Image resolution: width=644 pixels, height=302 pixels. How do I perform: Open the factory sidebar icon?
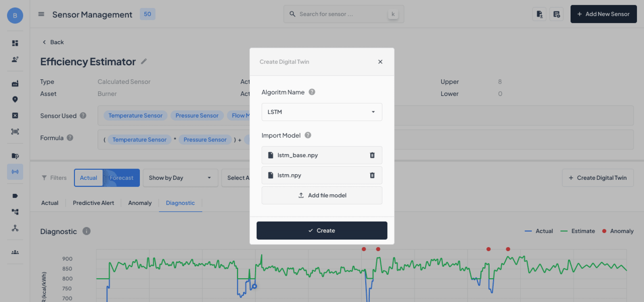coord(15,84)
